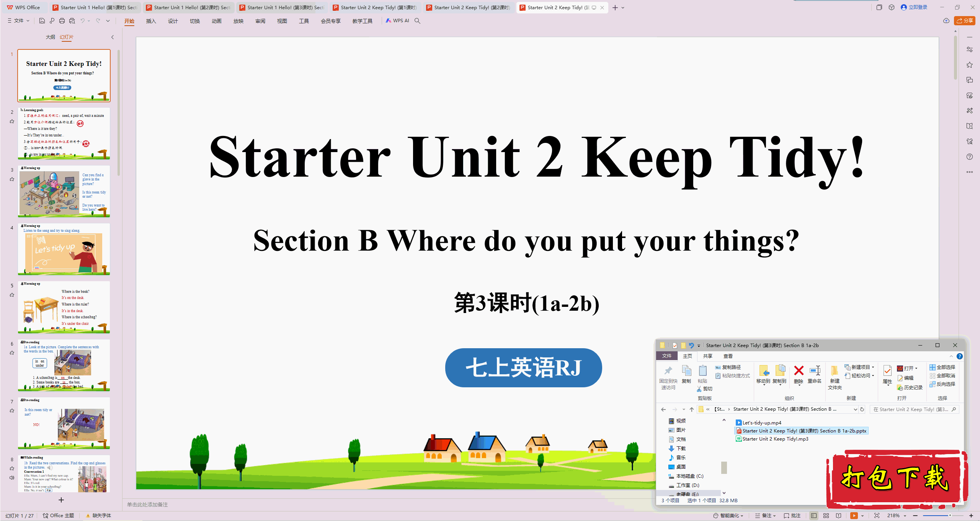The width and height of the screenshot is (980, 521).
Task: Open zoom percentage 218% dropdown
Action: pyautogui.click(x=897, y=516)
